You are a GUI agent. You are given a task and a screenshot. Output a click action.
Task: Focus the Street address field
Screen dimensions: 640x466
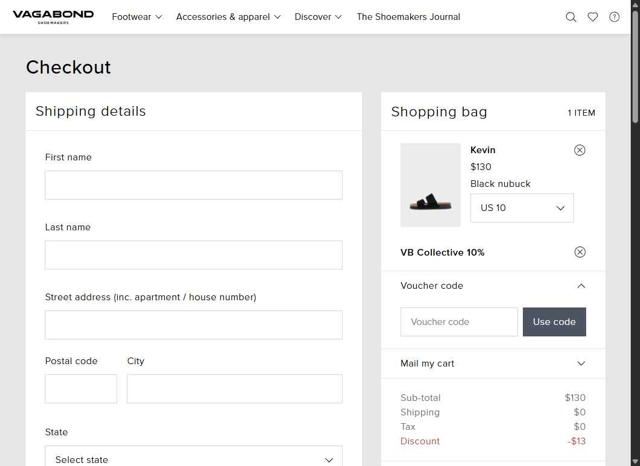193,325
